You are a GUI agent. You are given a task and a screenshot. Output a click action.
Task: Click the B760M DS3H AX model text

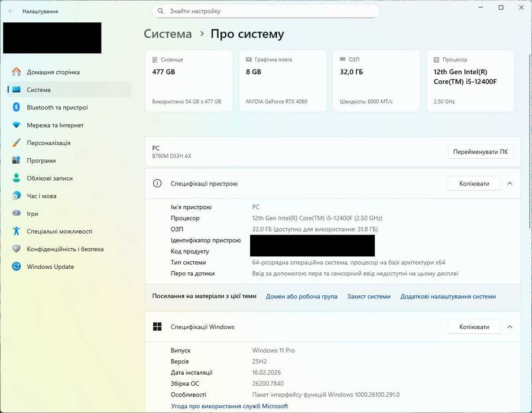(x=171, y=156)
